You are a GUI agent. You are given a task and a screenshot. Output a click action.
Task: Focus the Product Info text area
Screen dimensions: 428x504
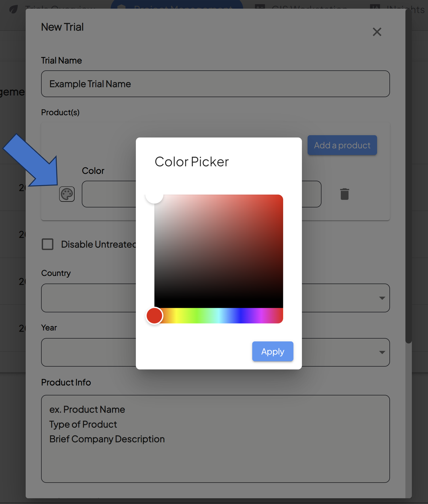pos(215,439)
